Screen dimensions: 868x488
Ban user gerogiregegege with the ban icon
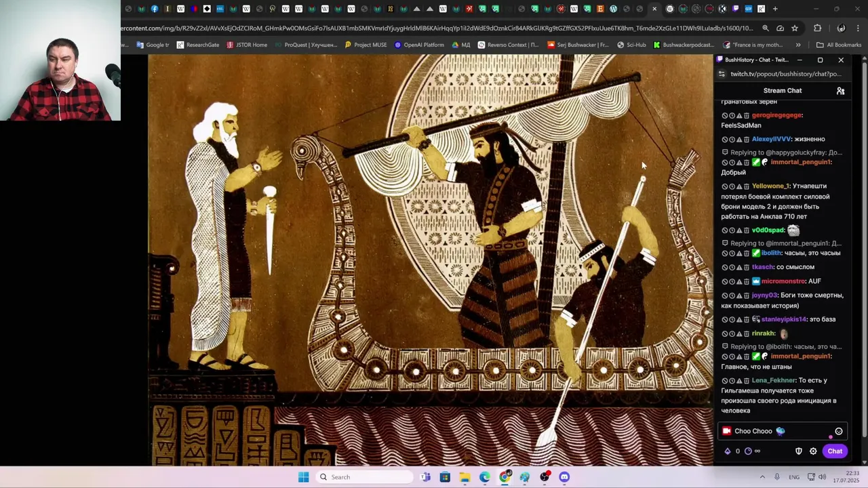coord(724,115)
